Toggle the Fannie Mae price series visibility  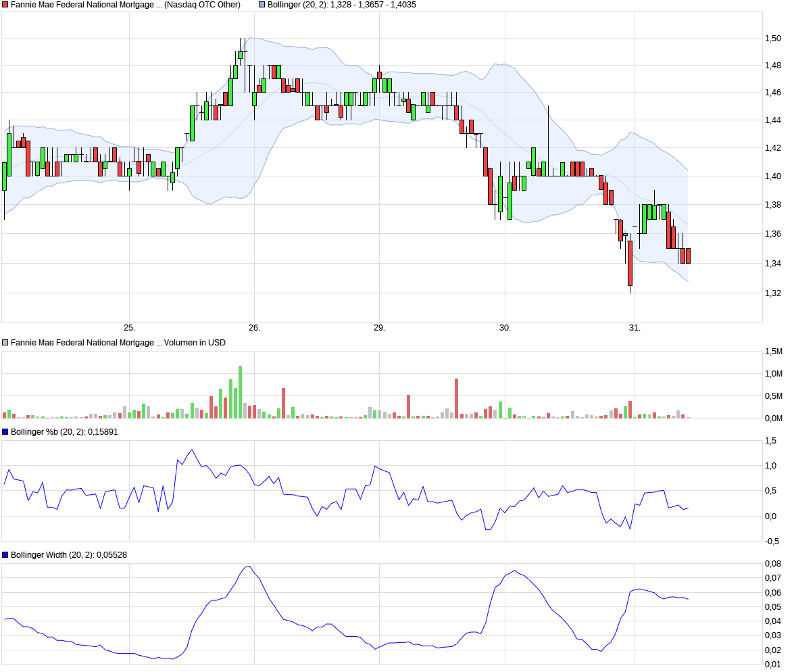click(5, 5)
